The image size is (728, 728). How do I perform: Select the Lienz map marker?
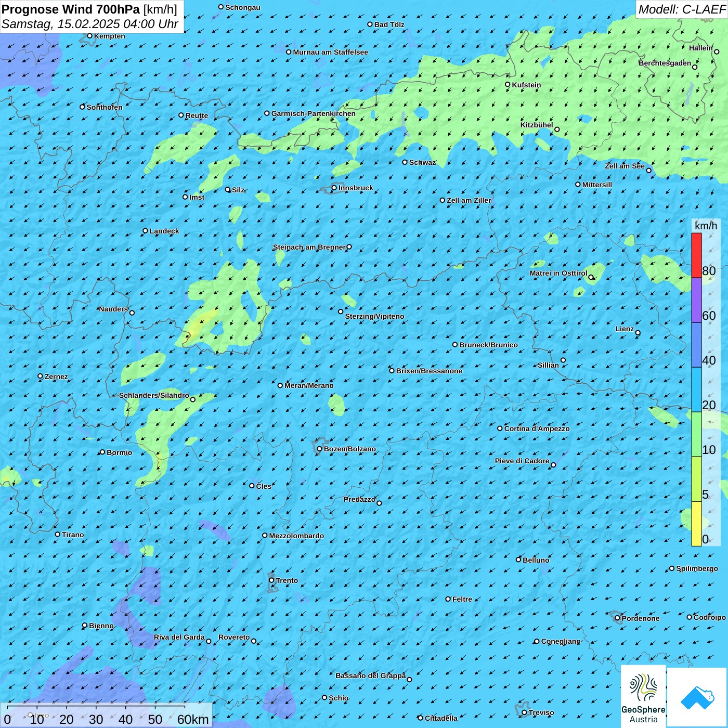pos(638,333)
